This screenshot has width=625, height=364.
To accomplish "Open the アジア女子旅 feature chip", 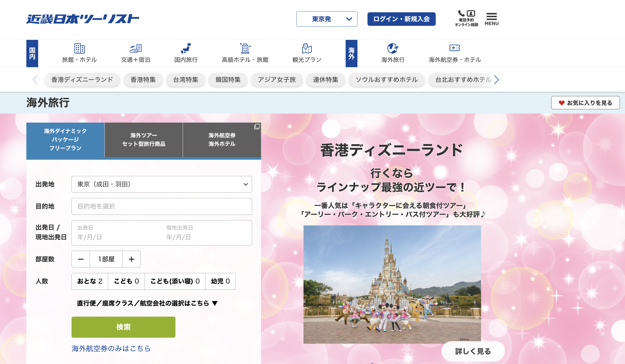I will [277, 80].
